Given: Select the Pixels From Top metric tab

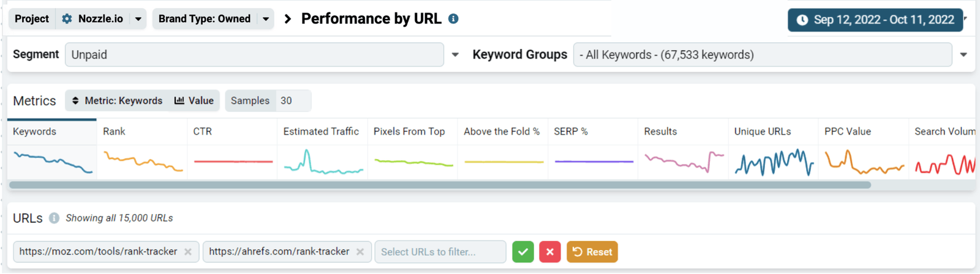Looking at the screenshot, I should pos(412,149).
